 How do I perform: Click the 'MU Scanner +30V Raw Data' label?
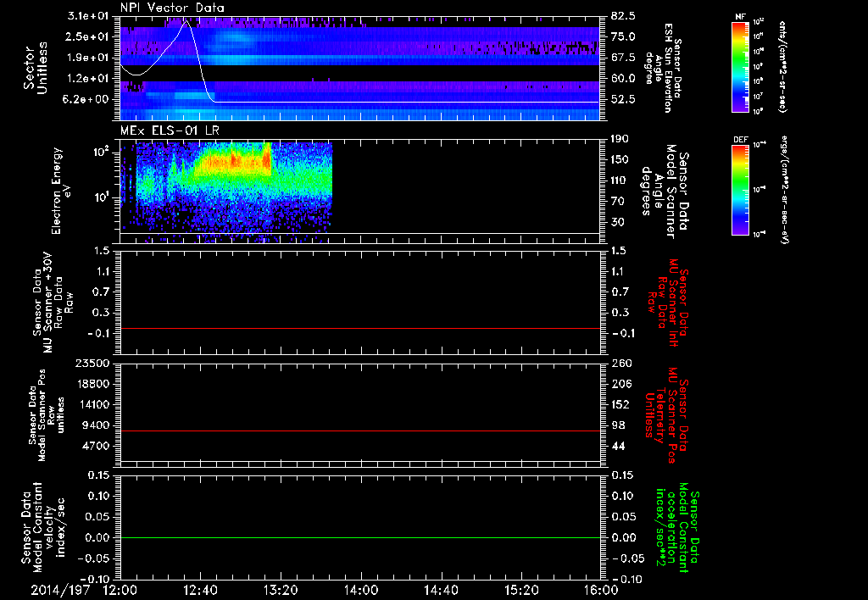[53, 303]
